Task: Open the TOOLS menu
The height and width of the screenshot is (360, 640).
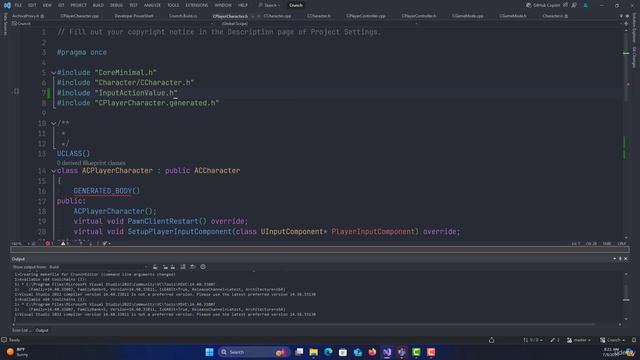Action: click(x=173, y=5)
